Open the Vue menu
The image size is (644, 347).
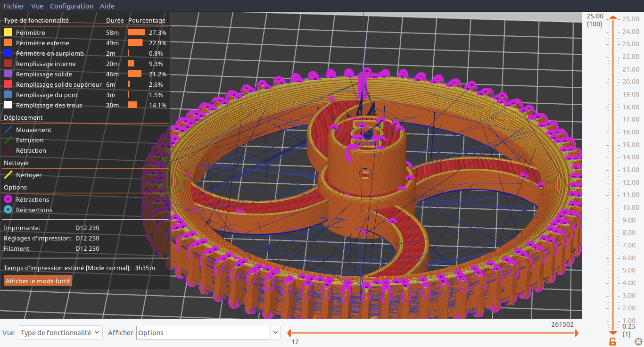click(37, 6)
